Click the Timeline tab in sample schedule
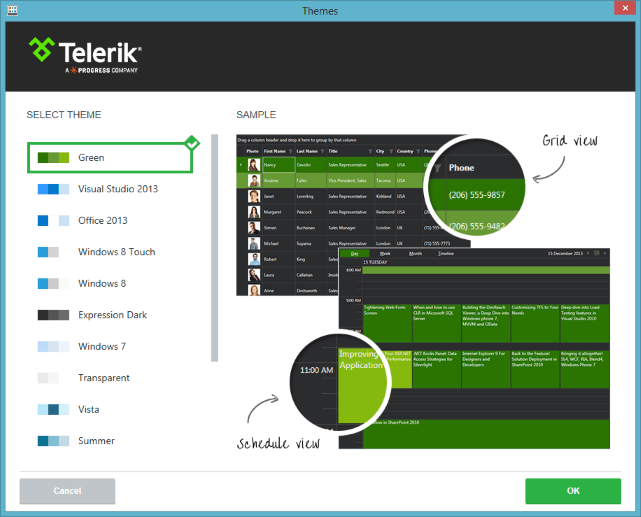The height and width of the screenshot is (517, 641). [x=446, y=253]
